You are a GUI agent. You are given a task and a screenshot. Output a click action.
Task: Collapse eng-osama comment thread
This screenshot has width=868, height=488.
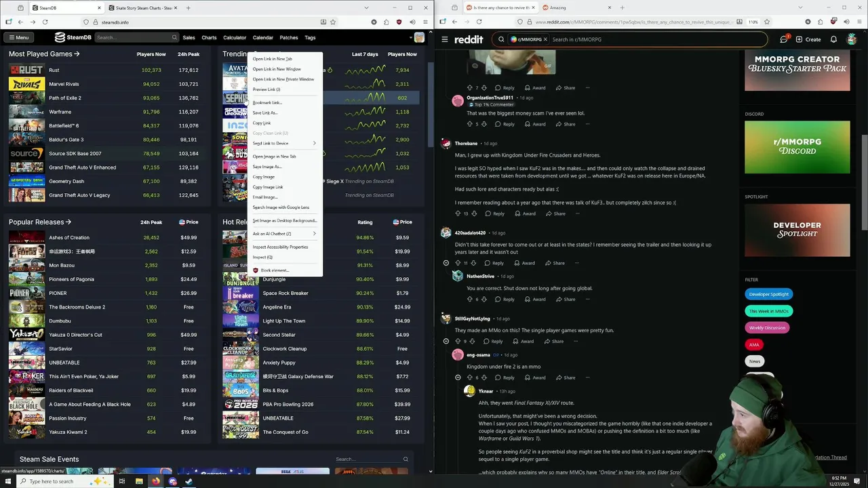(458, 378)
